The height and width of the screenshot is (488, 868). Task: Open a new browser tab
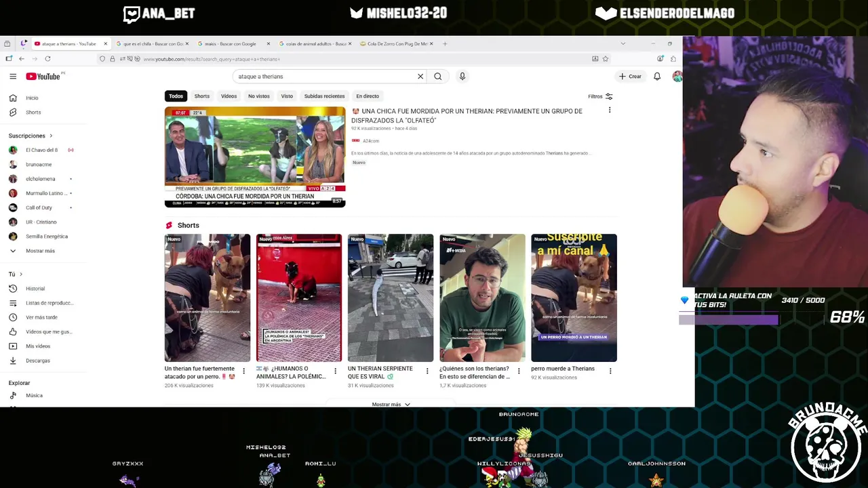click(445, 44)
